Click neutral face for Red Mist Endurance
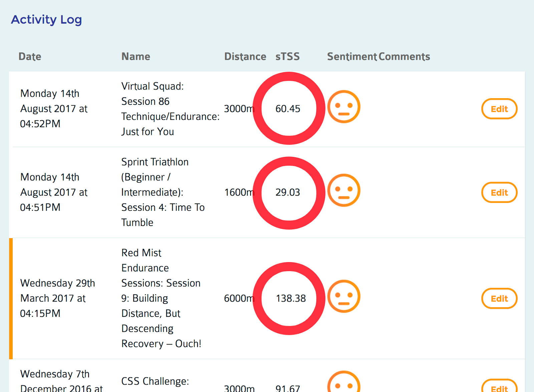Viewport: 534px width, 392px height. (343, 296)
